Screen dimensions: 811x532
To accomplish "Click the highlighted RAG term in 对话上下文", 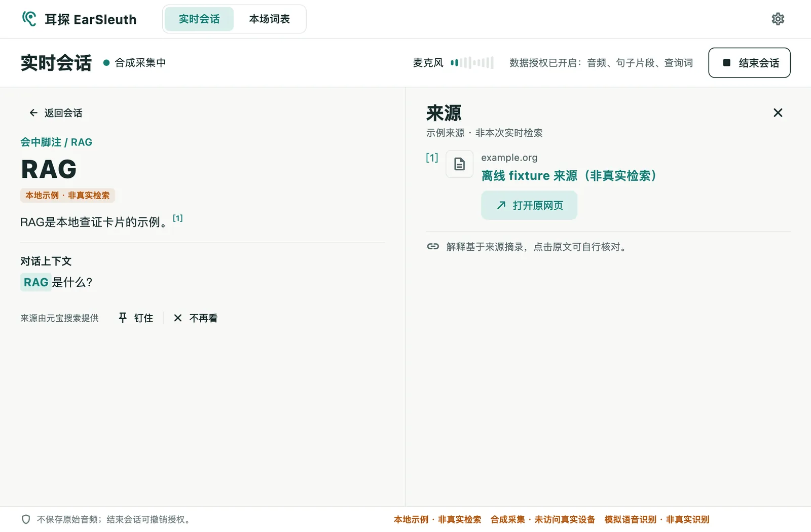I will coord(36,282).
